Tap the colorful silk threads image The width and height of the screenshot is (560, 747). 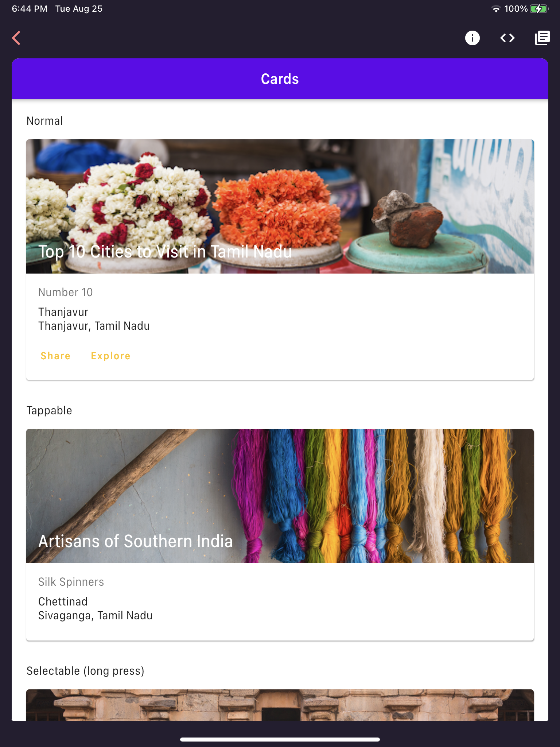[280, 496]
